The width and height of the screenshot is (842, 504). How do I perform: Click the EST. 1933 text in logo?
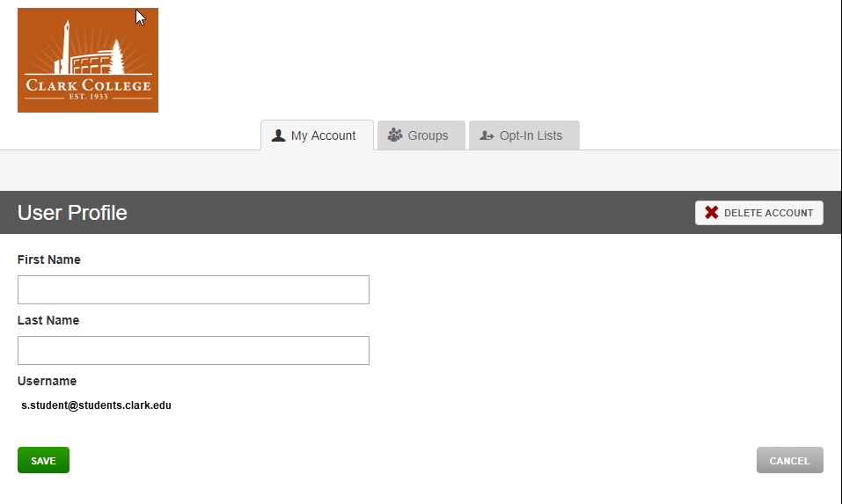coord(89,97)
